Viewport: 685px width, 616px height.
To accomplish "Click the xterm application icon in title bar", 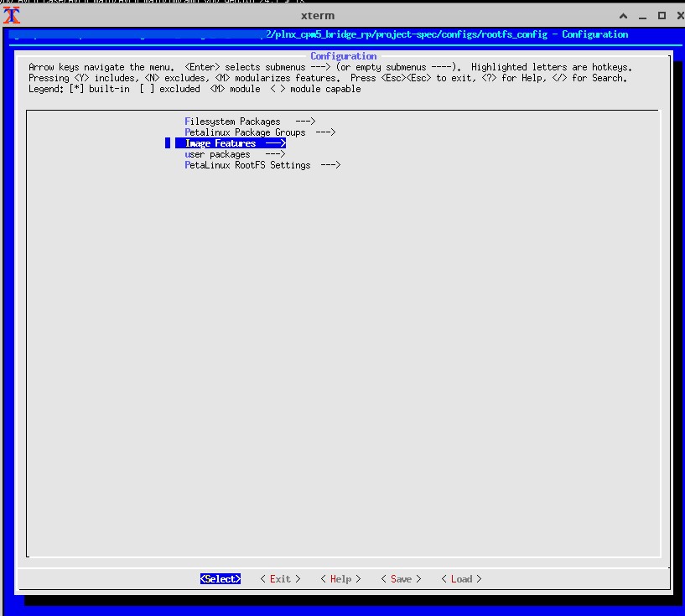I will [x=12, y=16].
